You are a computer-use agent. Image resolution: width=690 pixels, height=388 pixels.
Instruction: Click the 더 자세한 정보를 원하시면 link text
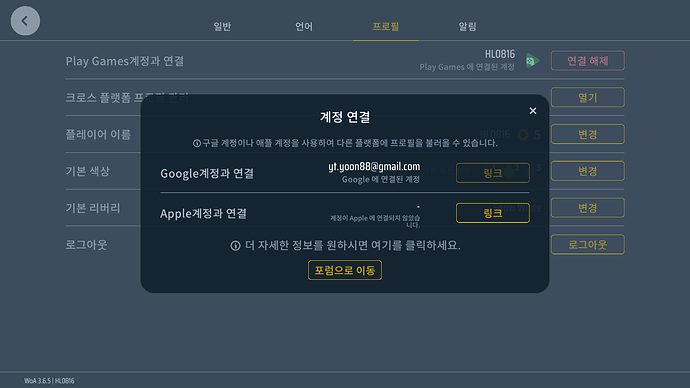tap(352, 245)
